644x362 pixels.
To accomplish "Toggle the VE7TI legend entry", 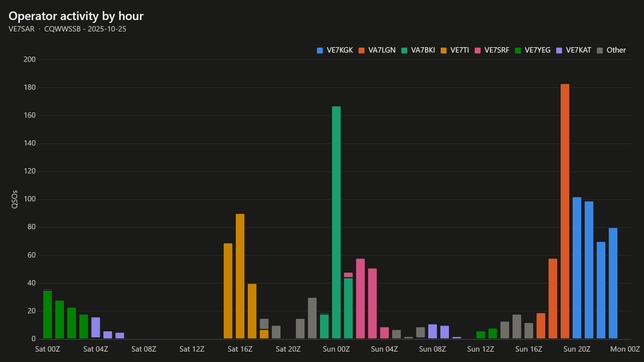I will [x=455, y=50].
